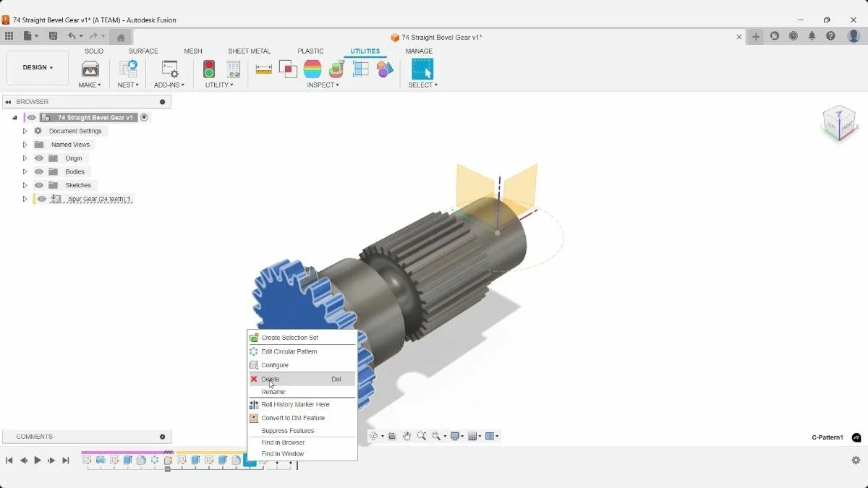Click the user profile avatar
Image resolution: width=868 pixels, height=488 pixels.
(854, 36)
